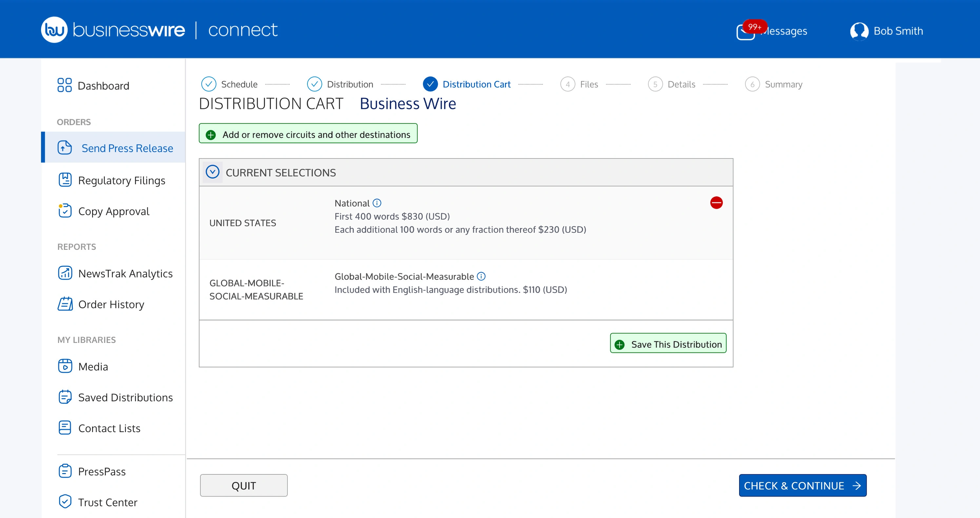Screen dimensions: 980x518
Task: Click the Trust Center shield icon
Action: pos(65,502)
